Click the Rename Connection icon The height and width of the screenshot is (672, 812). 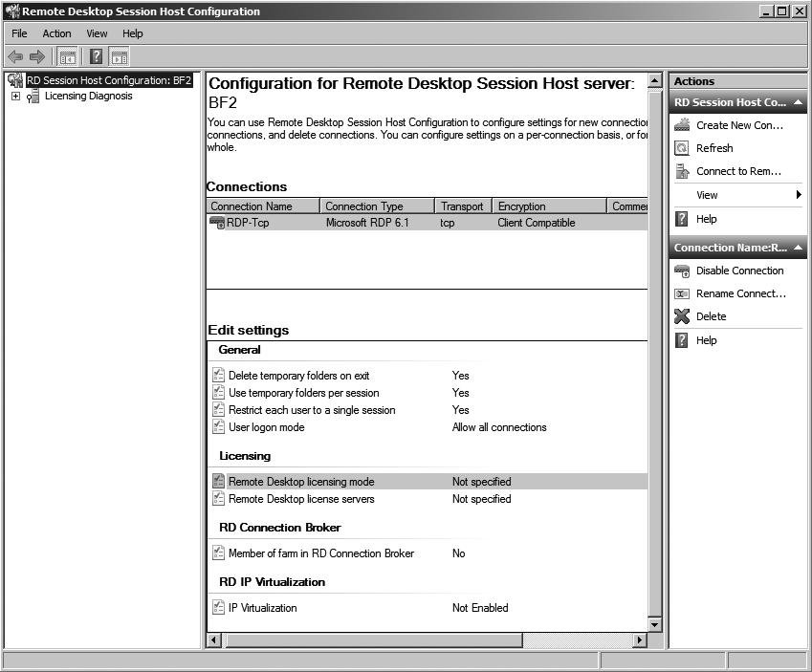click(x=682, y=293)
